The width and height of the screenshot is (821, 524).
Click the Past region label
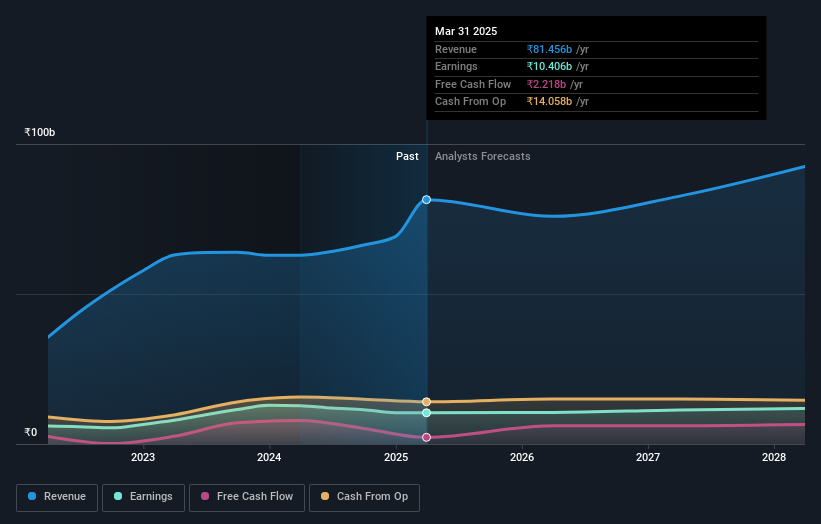(x=407, y=156)
